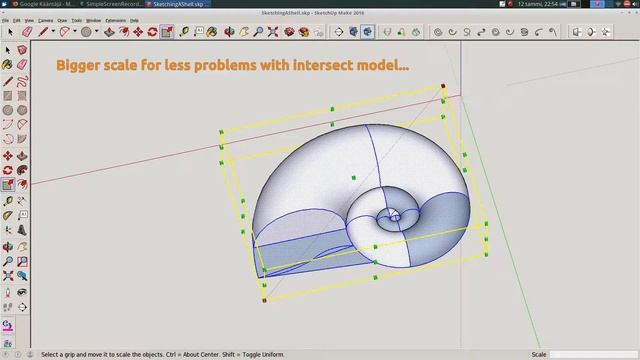The image size is (640, 360).
Task: Expand the Line tool dropdown arrow
Action: [x=53, y=31]
